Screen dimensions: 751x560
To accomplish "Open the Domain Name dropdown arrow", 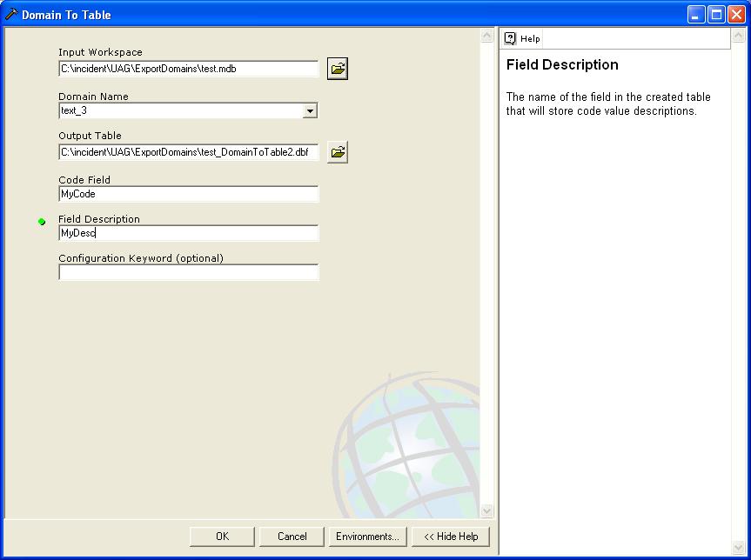I will click(x=310, y=111).
